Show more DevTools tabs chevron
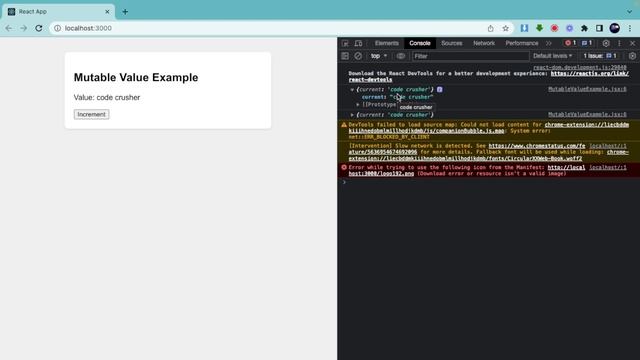This screenshot has width=640, height=360. [549, 43]
